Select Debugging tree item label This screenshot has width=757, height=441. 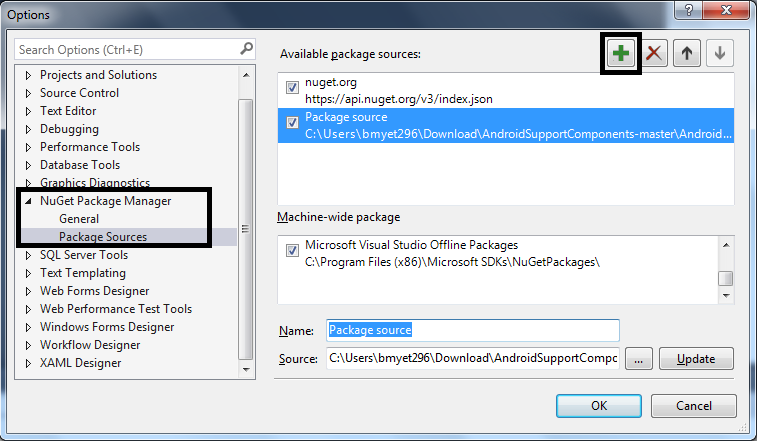(x=69, y=129)
